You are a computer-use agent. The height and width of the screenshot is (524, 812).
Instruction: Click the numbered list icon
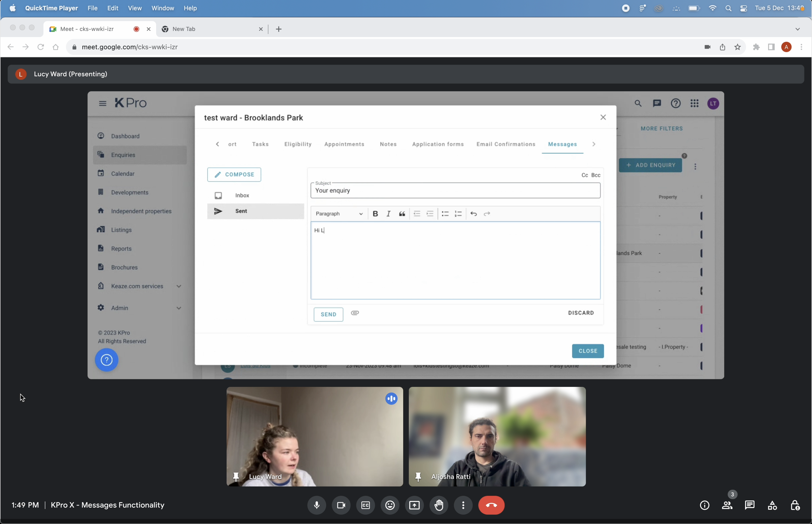[x=458, y=214]
